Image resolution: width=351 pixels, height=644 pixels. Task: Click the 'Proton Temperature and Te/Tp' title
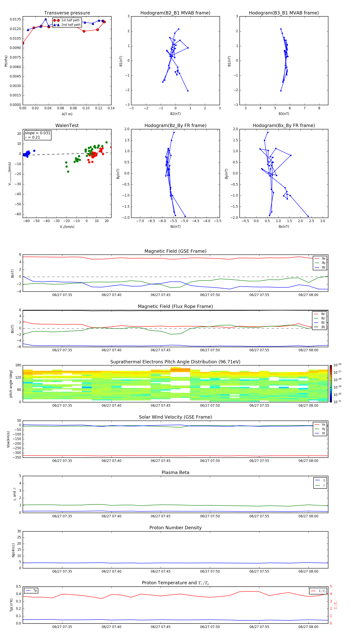175,583
